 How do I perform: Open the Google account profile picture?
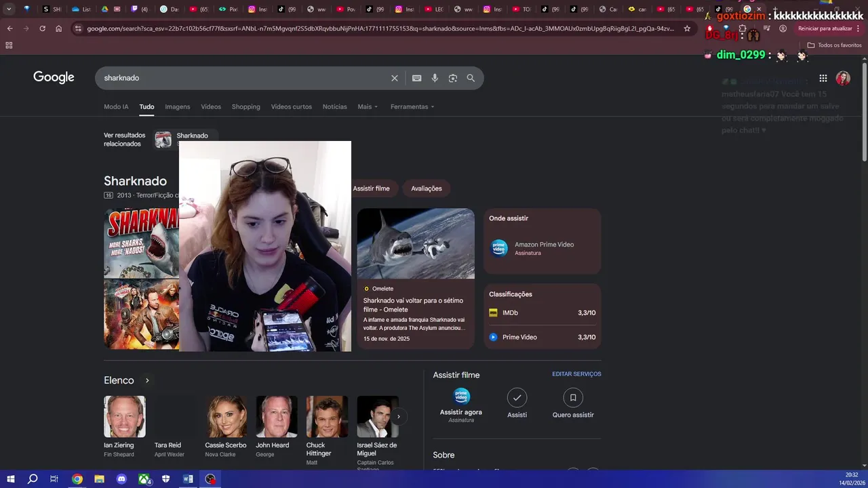[843, 78]
